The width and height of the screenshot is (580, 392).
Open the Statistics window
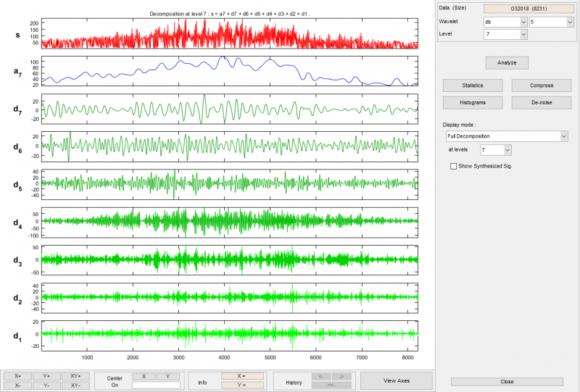tap(473, 86)
